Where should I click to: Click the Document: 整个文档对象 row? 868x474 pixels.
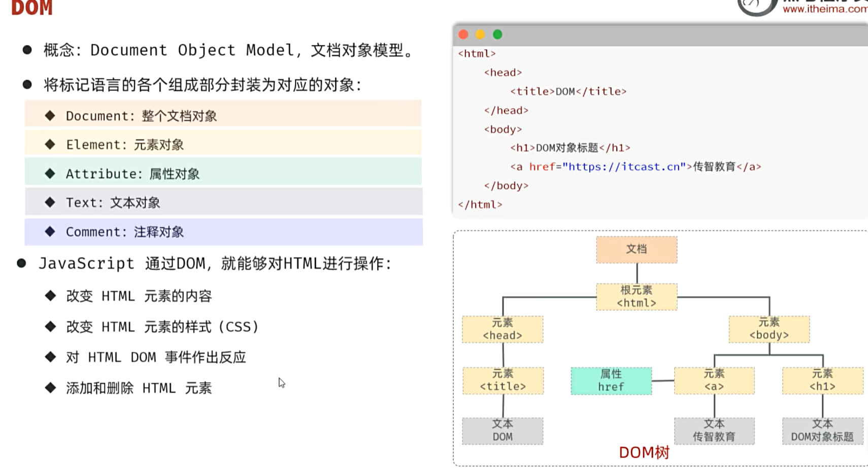point(223,116)
